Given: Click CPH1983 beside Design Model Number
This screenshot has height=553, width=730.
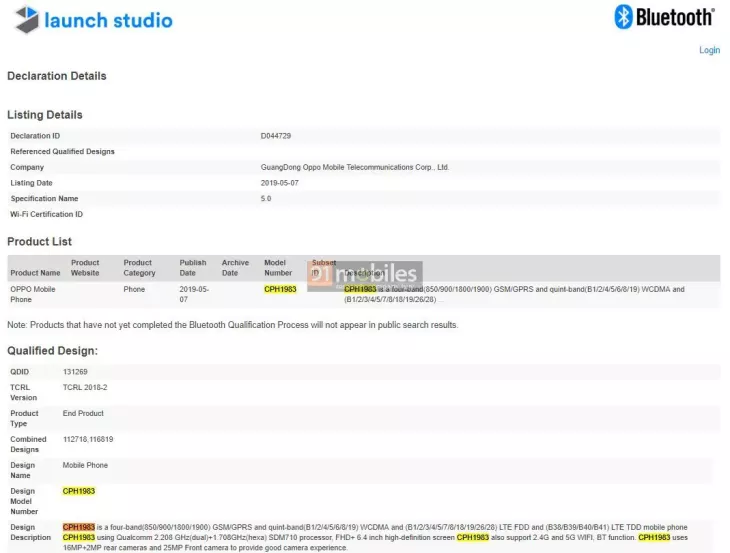Looking at the screenshot, I should (79, 491).
